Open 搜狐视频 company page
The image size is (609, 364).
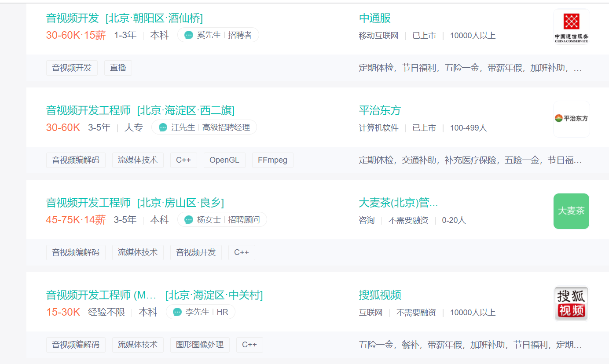point(380,295)
